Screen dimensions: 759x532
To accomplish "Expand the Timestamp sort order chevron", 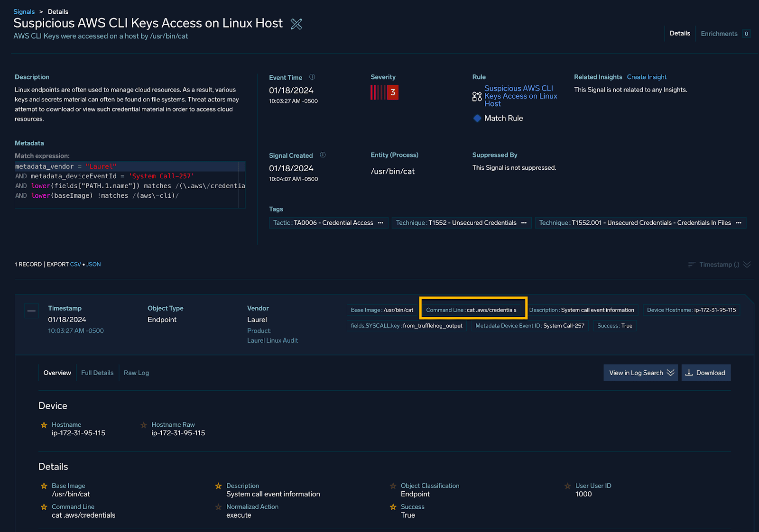I will [x=747, y=265].
